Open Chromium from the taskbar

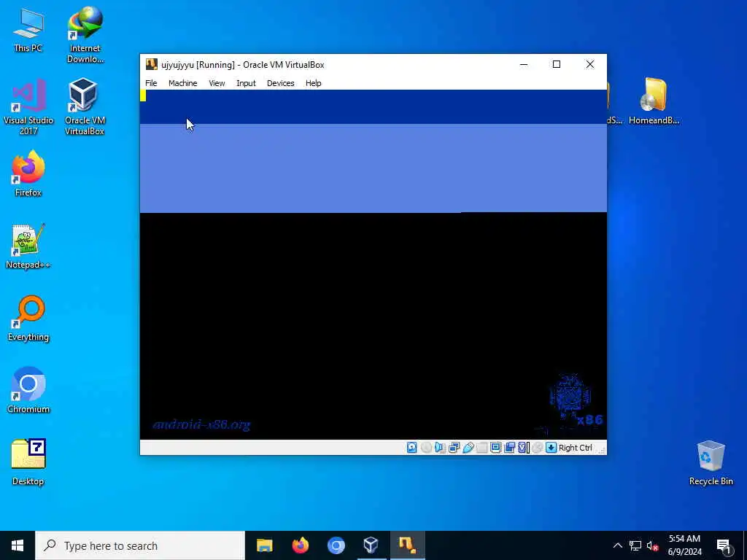336,545
